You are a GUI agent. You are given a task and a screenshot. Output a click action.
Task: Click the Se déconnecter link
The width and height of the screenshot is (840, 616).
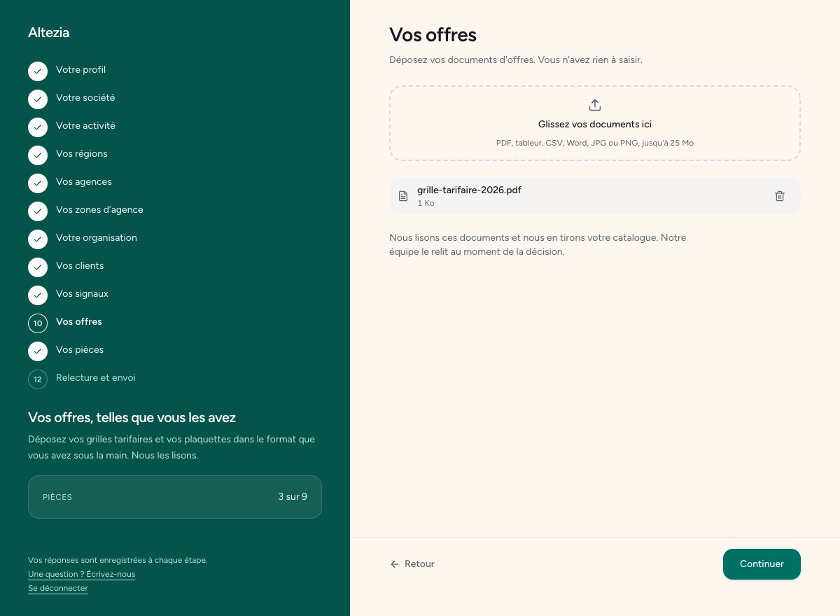[58, 589]
